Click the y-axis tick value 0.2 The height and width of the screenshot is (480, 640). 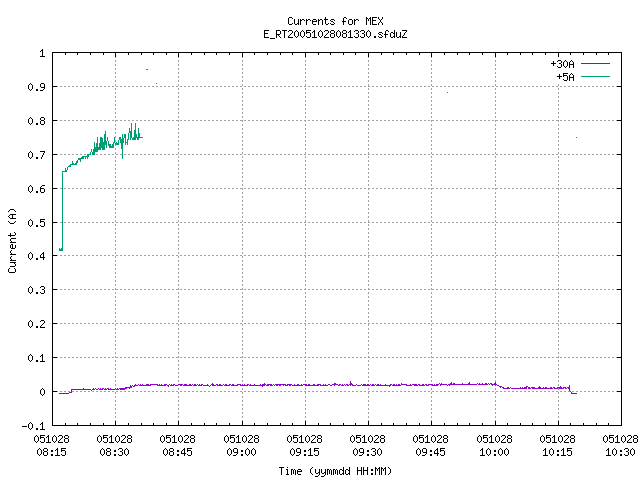(x=36, y=324)
